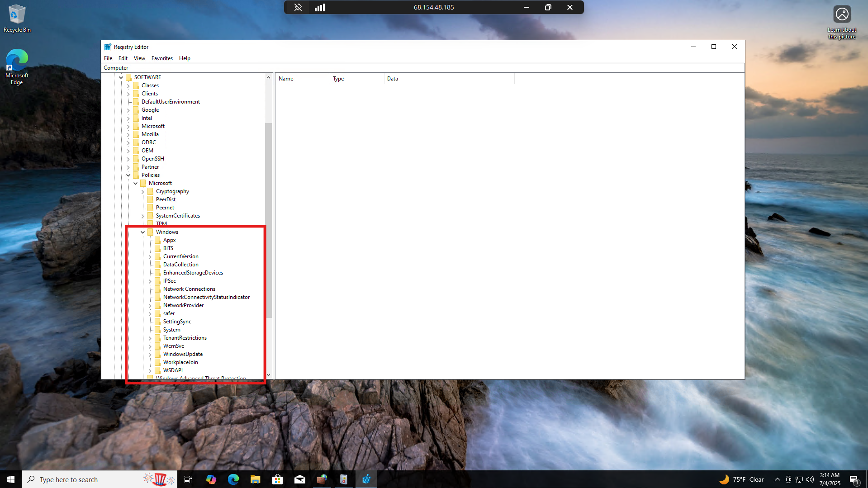Click the Task View taskbar icon

pos(188,479)
